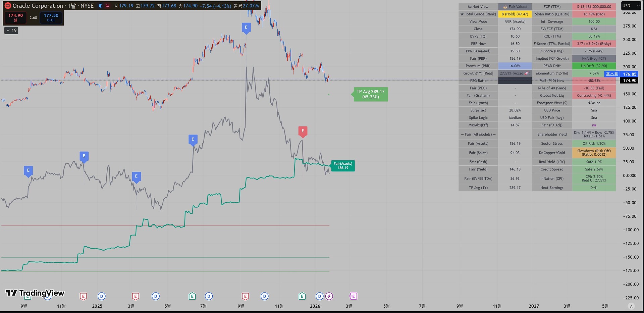Click the 'Safe 1.9%' Real Yield cell
Screen dimensions: 644x313
point(594,162)
